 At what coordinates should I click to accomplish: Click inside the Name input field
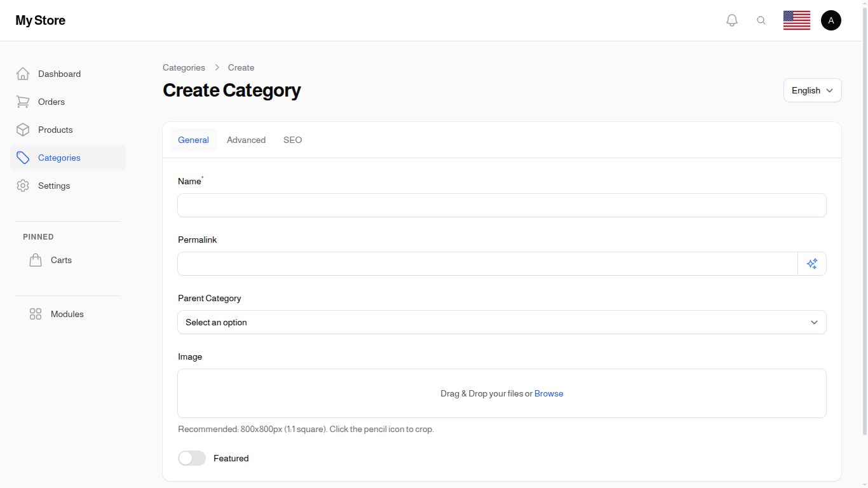click(x=501, y=205)
